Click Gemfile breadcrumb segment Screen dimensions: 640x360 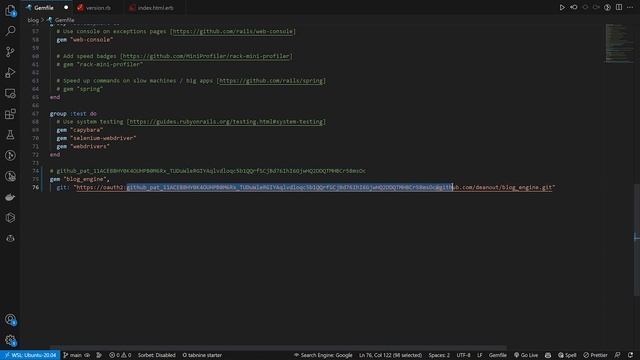(x=64, y=20)
